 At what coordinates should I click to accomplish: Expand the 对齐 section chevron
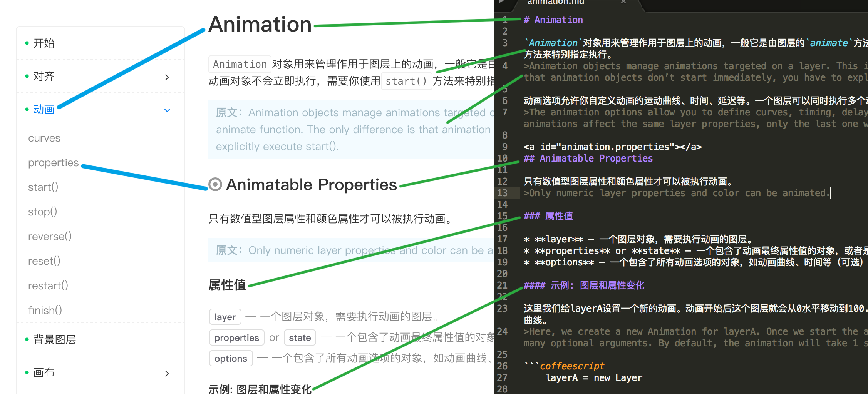pos(167,77)
